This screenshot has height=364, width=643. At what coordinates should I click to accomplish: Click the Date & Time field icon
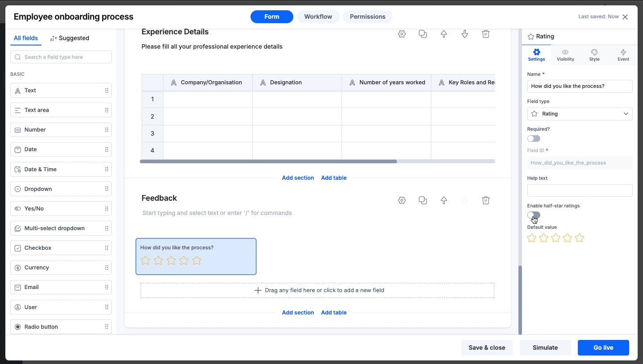click(18, 170)
